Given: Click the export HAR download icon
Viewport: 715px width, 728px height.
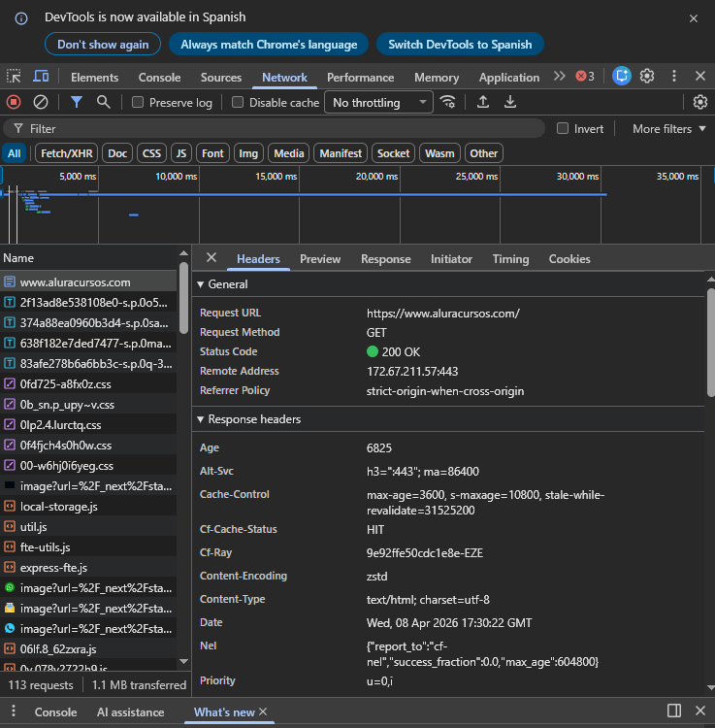Looking at the screenshot, I should point(510,102).
